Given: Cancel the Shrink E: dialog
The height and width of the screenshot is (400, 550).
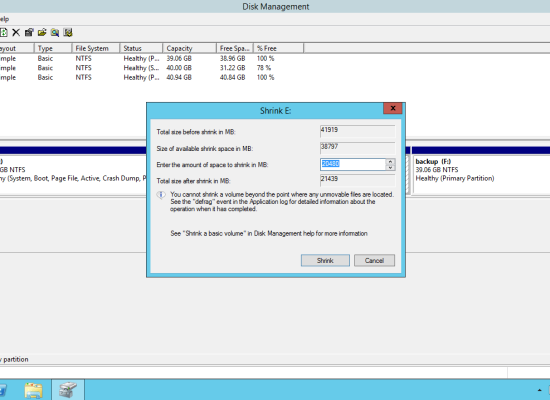Looking at the screenshot, I should pyautogui.click(x=374, y=260).
